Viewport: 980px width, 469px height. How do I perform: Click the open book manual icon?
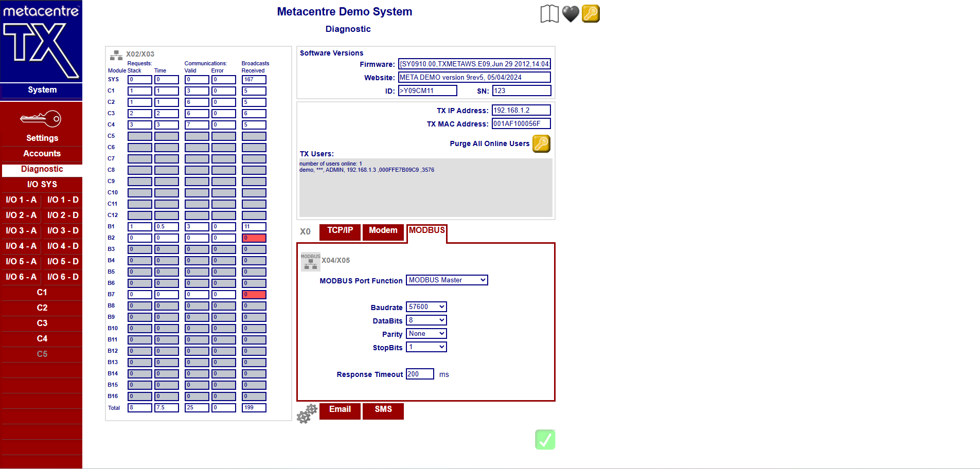tap(549, 14)
